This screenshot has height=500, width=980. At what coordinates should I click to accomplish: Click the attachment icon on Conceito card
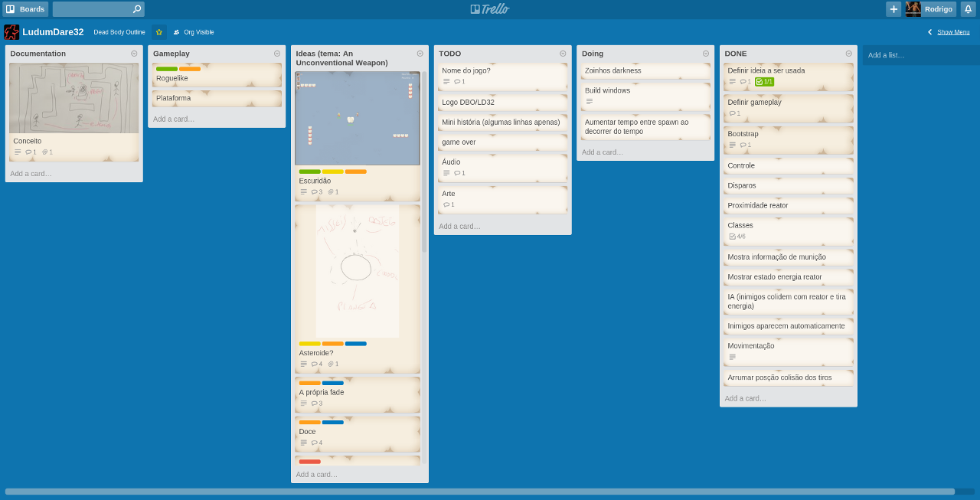[x=45, y=152]
